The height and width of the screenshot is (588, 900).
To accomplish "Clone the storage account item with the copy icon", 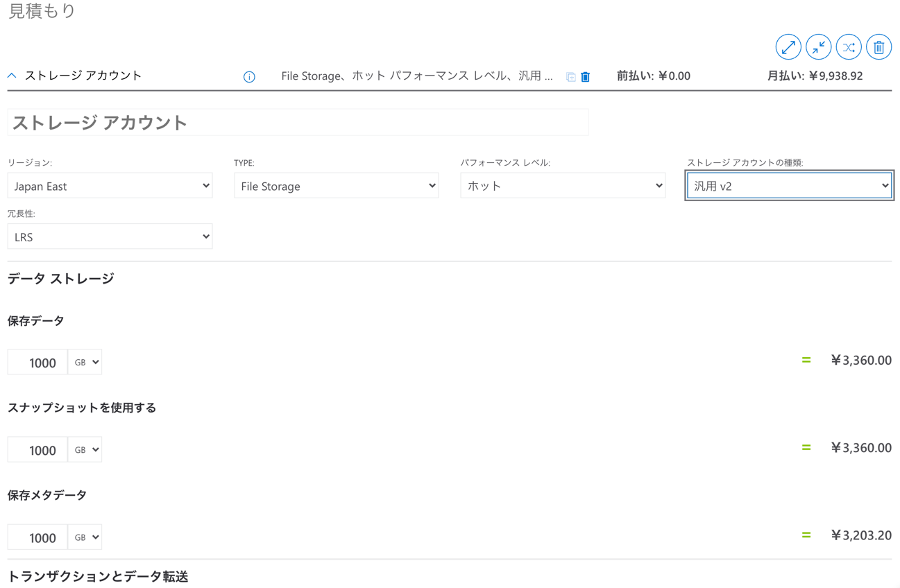I will point(571,77).
